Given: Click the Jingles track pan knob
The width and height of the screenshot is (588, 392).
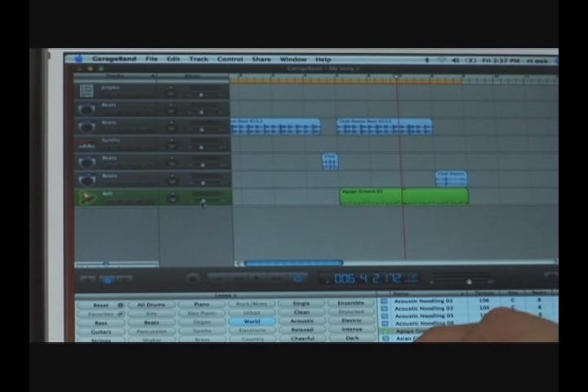Looking at the screenshot, I should tap(171, 92).
